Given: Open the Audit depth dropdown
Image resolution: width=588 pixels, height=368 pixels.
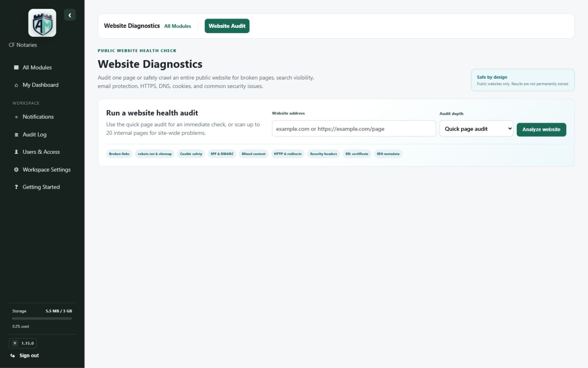Looking at the screenshot, I should [476, 129].
